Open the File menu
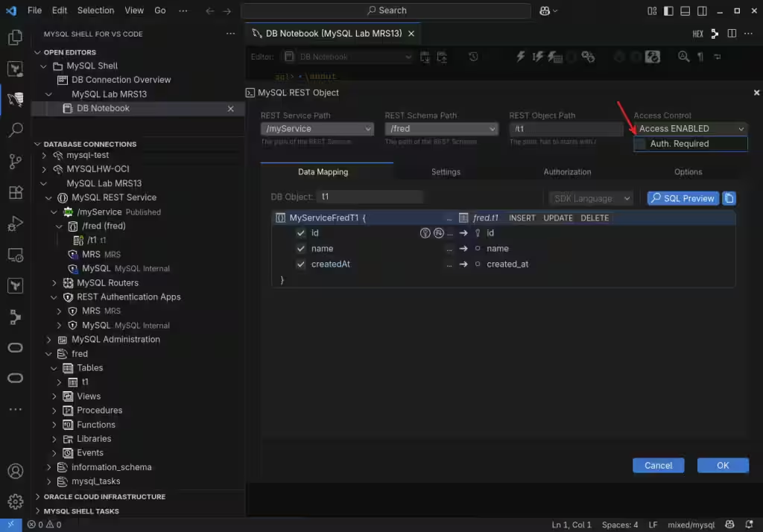The width and height of the screenshot is (763, 532). tap(34, 10)
